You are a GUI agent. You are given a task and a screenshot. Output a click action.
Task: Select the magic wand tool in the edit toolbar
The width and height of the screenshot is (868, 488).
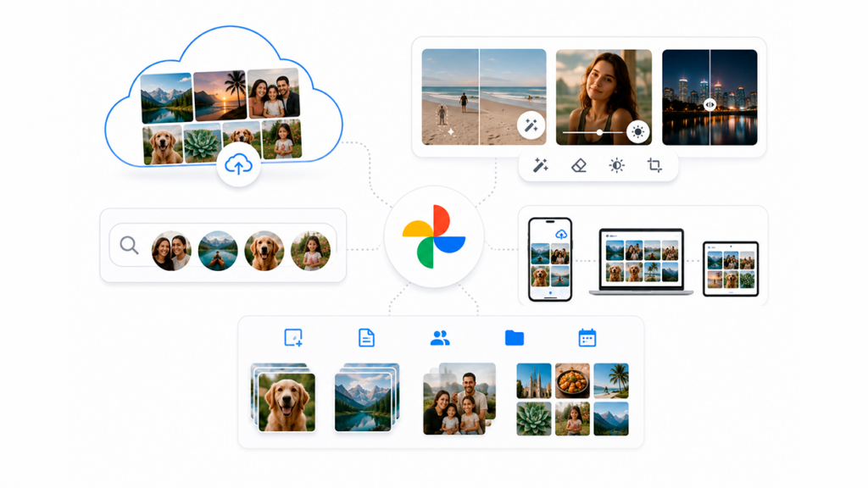[540, 165]
